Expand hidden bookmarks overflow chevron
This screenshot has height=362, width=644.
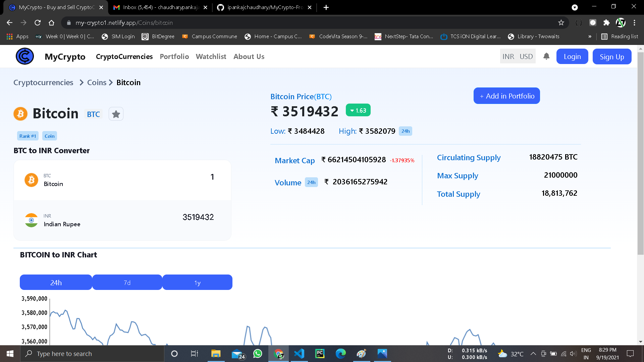click(590, 37)
